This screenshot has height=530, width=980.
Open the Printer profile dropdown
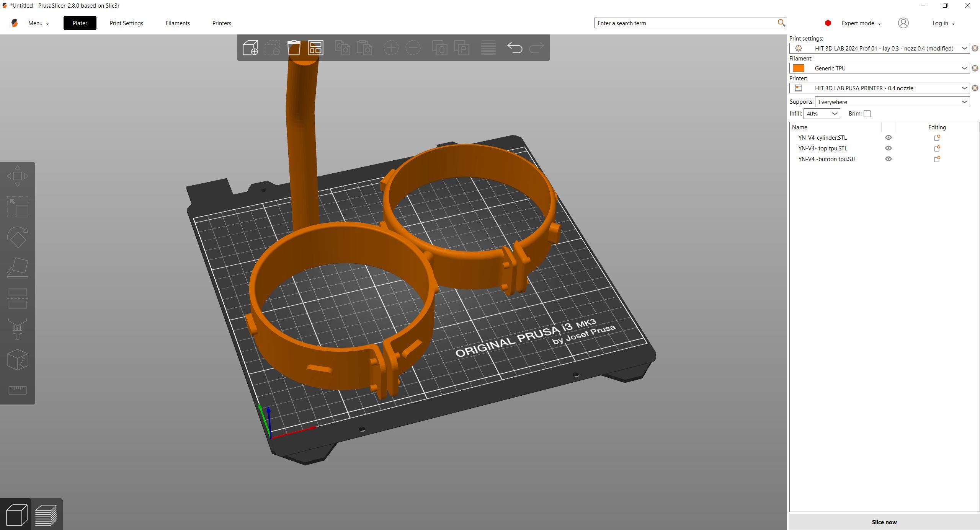point(879,88)
